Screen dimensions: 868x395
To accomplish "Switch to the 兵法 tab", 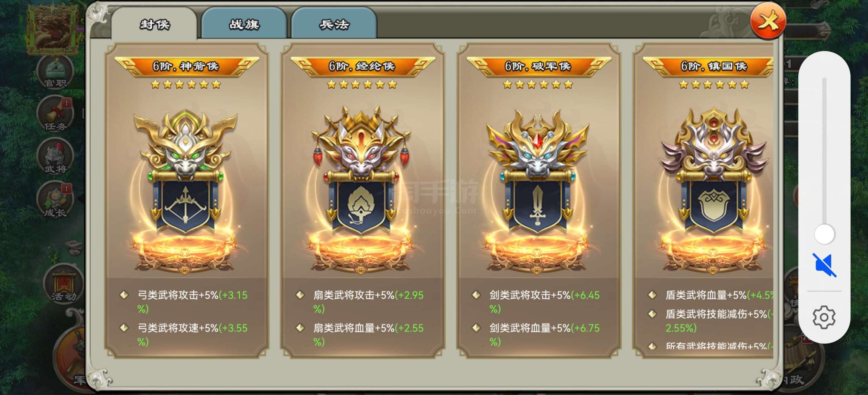I will [x=334, y=24].
